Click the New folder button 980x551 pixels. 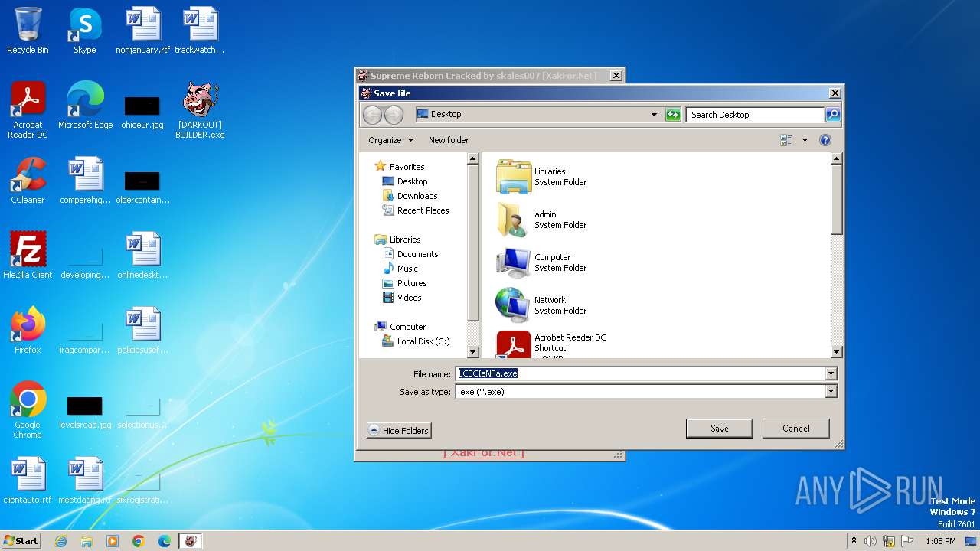(449, 140)
